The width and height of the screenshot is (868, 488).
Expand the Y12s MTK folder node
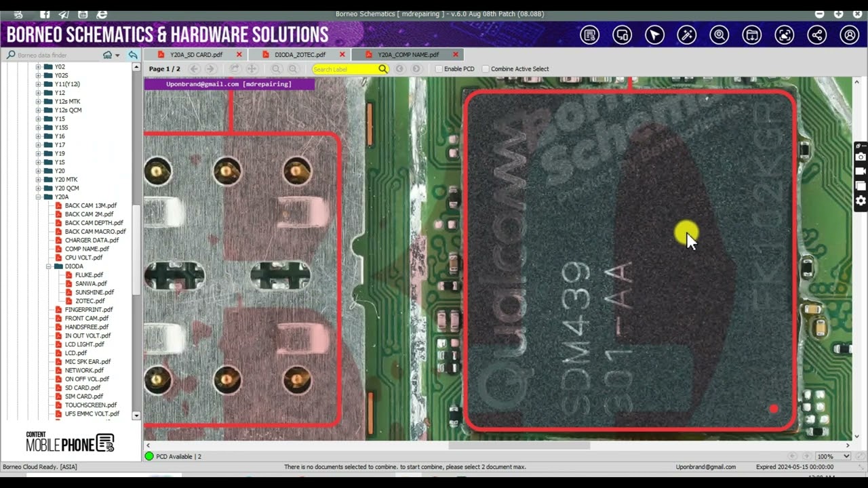38,102
